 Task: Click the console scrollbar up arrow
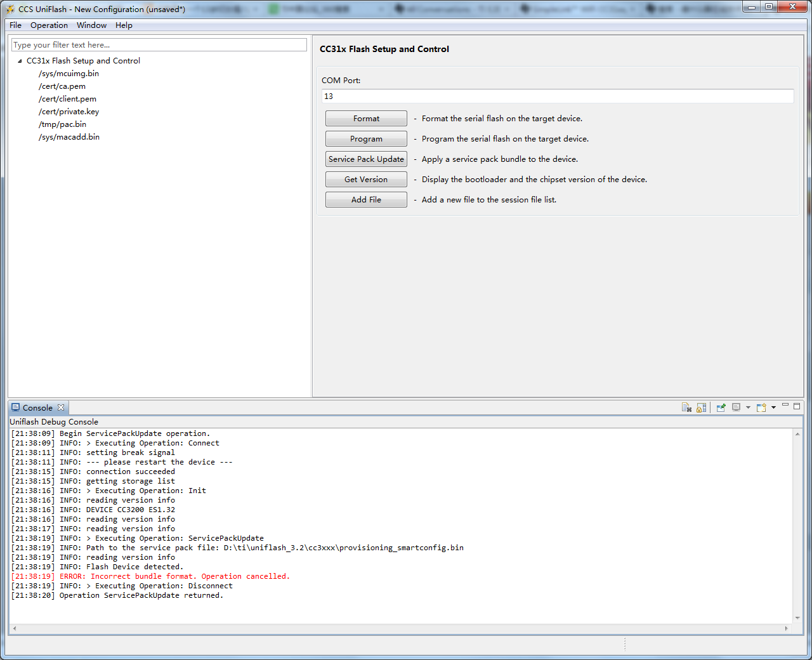[x=797, y=434]
